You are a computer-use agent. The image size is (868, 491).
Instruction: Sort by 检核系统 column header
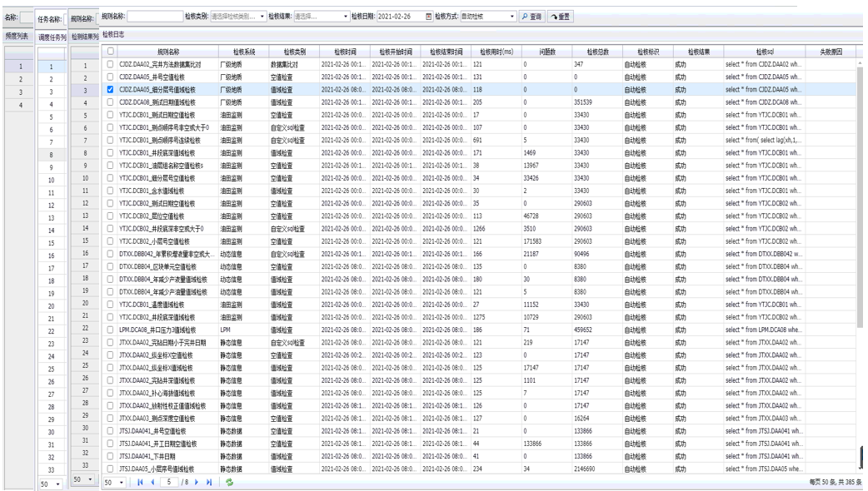point(244,52)
